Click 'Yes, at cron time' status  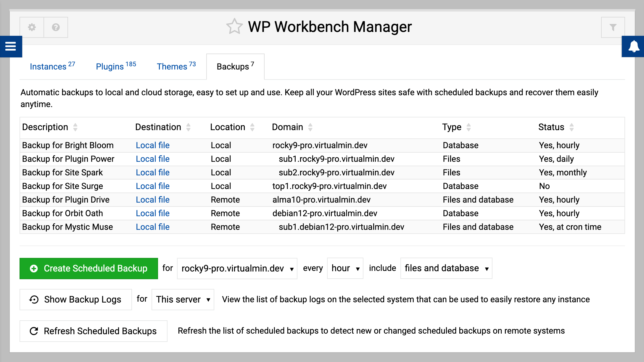point(570,227)
